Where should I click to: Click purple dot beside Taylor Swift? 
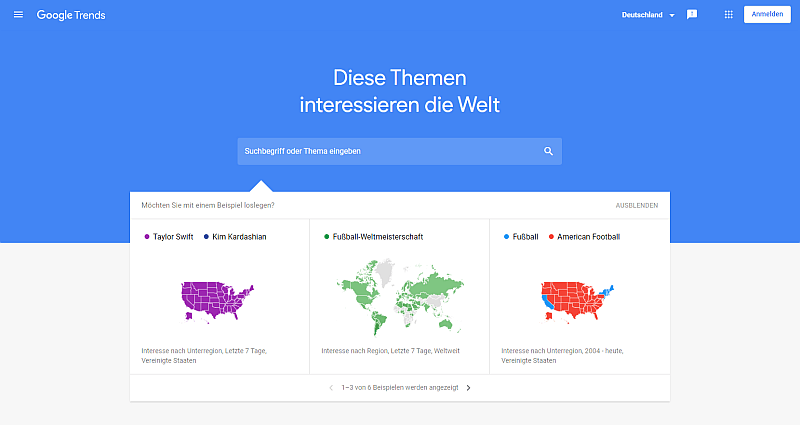click(147, 237)
